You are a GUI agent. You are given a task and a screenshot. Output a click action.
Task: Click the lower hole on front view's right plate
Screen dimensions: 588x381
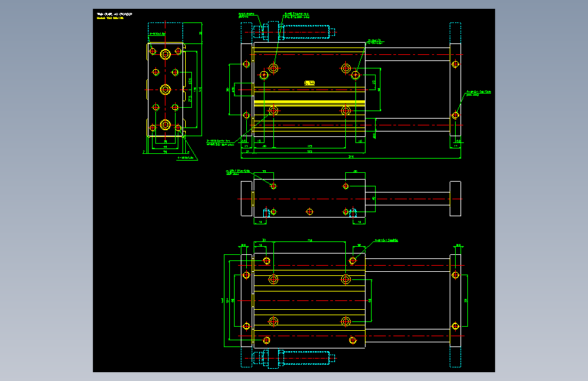tap(455, 115)
